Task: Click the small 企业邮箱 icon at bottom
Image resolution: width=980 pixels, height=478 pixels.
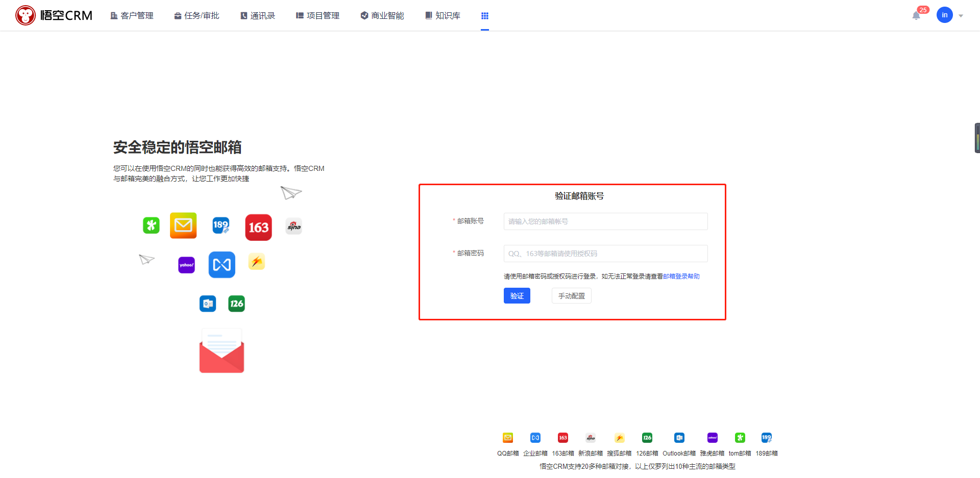Action: (x=535, y=438)
